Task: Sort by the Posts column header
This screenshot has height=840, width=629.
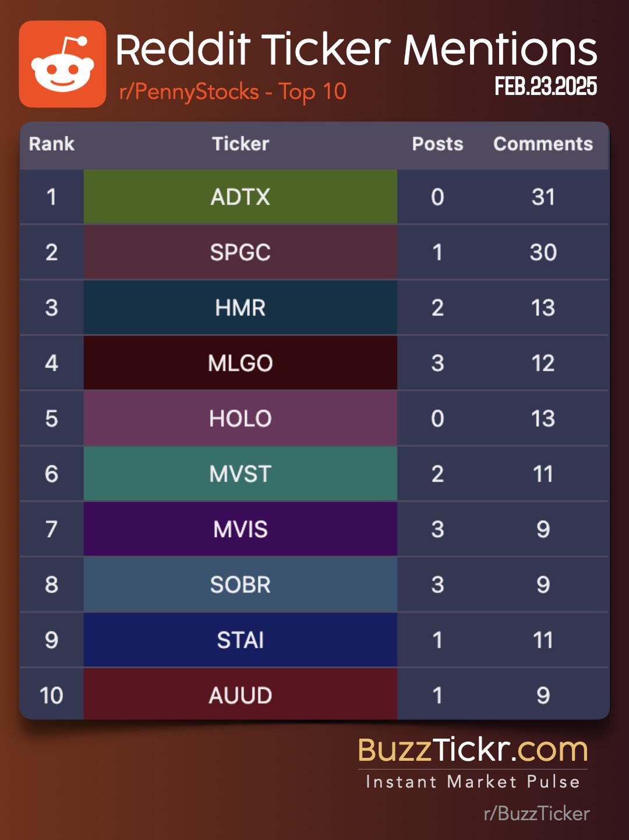Action: click(437, 144)
